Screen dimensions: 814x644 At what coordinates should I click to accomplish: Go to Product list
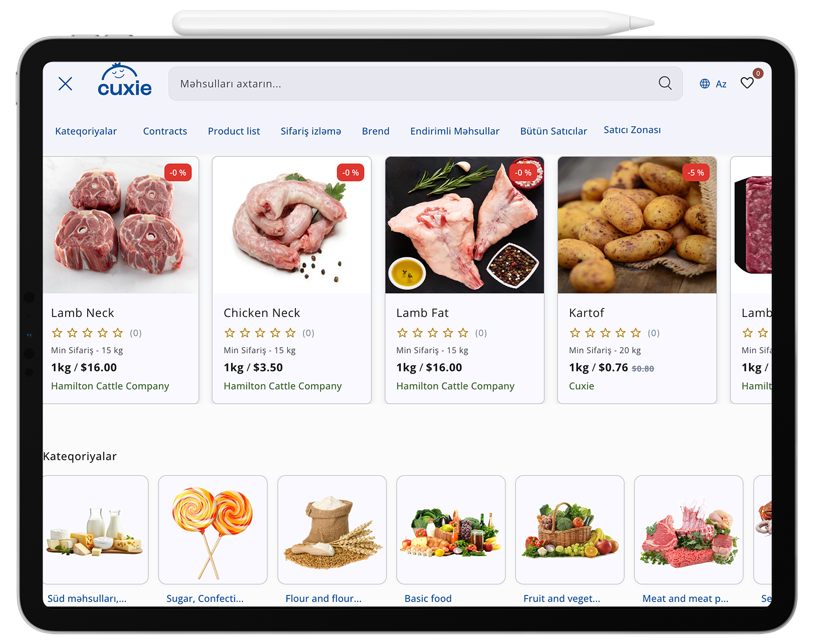(x=234, y=131)
